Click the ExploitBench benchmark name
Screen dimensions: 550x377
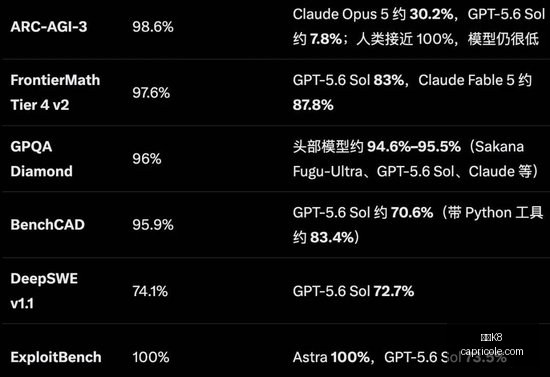click(56, 357)
